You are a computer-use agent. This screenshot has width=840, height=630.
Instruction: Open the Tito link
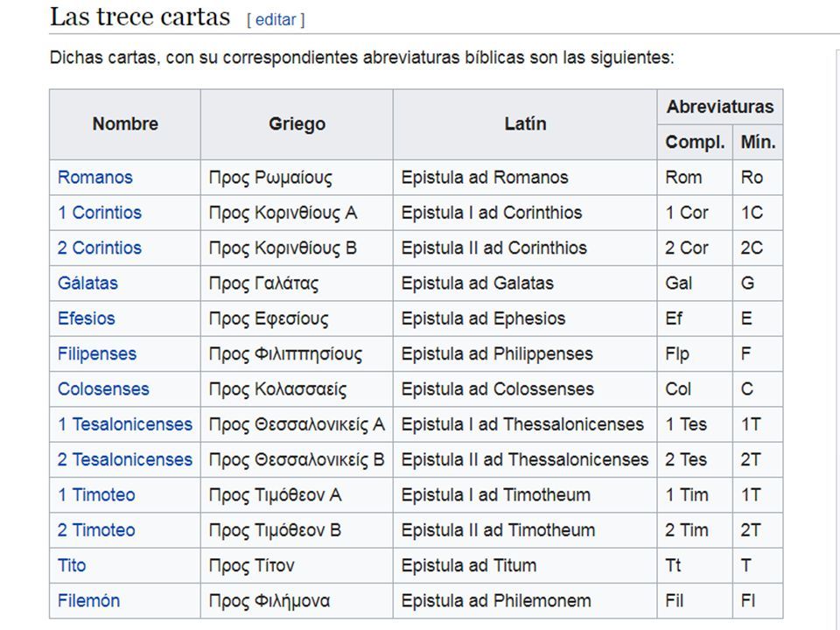[72, 566]
